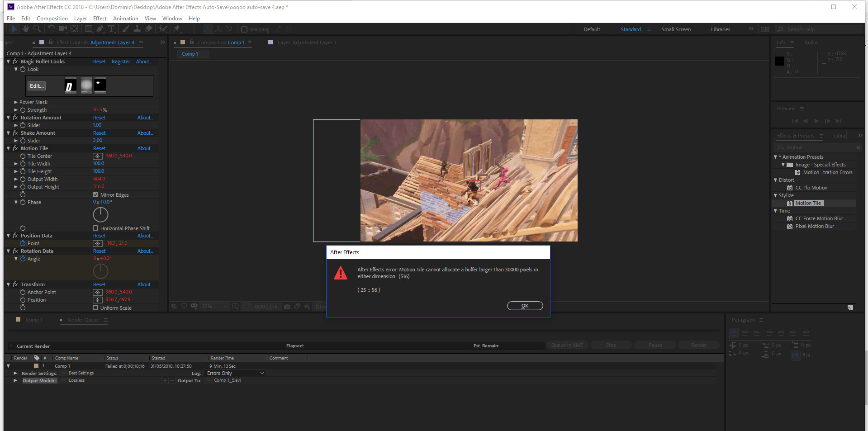This screenshot has height=431, width=868.
Task: Click the Local Axis Mode icon
Action: 208,29
